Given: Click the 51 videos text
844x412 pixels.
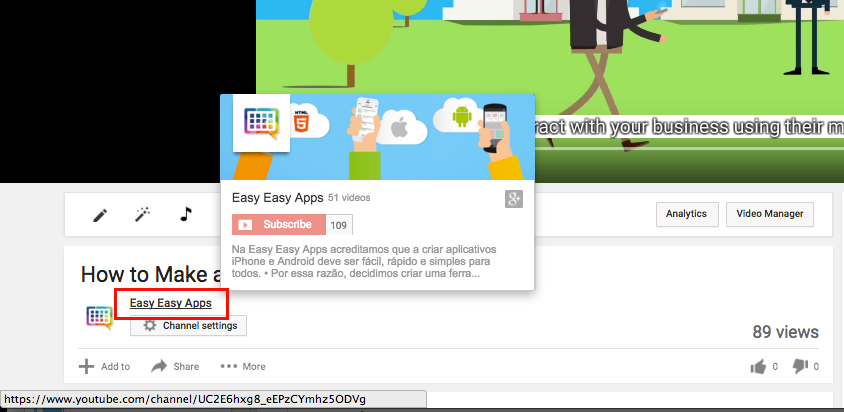Looking at the screenshot, I should 349,198.
